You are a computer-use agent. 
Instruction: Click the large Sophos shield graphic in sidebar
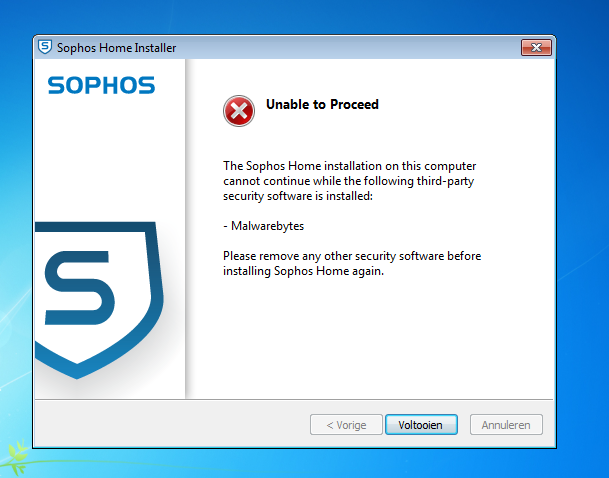point(99,300)
